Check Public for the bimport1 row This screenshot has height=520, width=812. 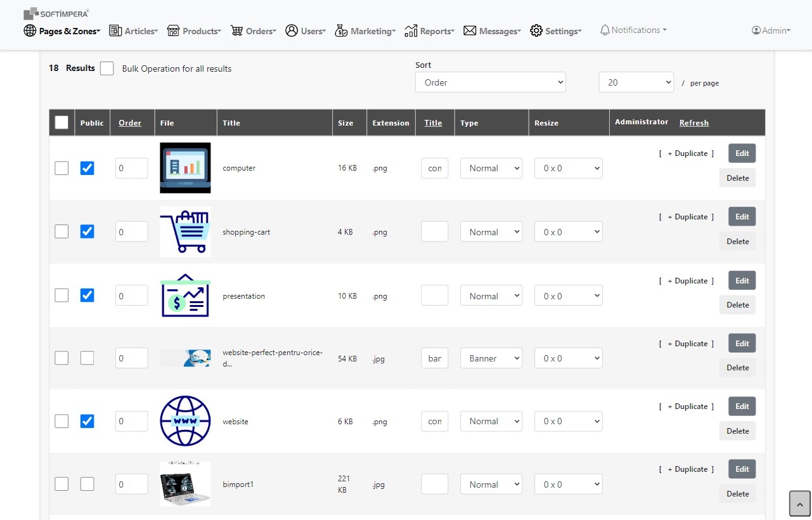click(x=87, y=484)
